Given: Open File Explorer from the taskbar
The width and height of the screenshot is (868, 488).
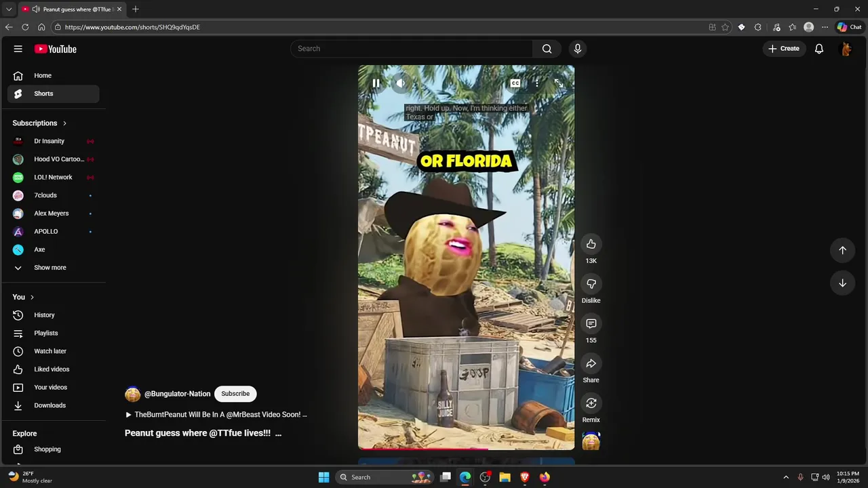Looking at the screenshot, I should click(x=505, y=477).
